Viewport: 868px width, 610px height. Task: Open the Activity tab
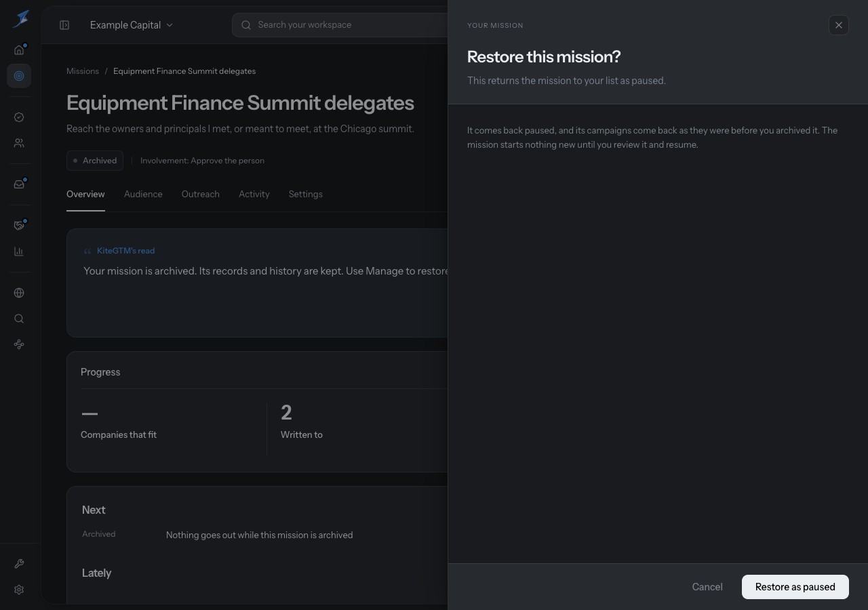pos(254,195)
